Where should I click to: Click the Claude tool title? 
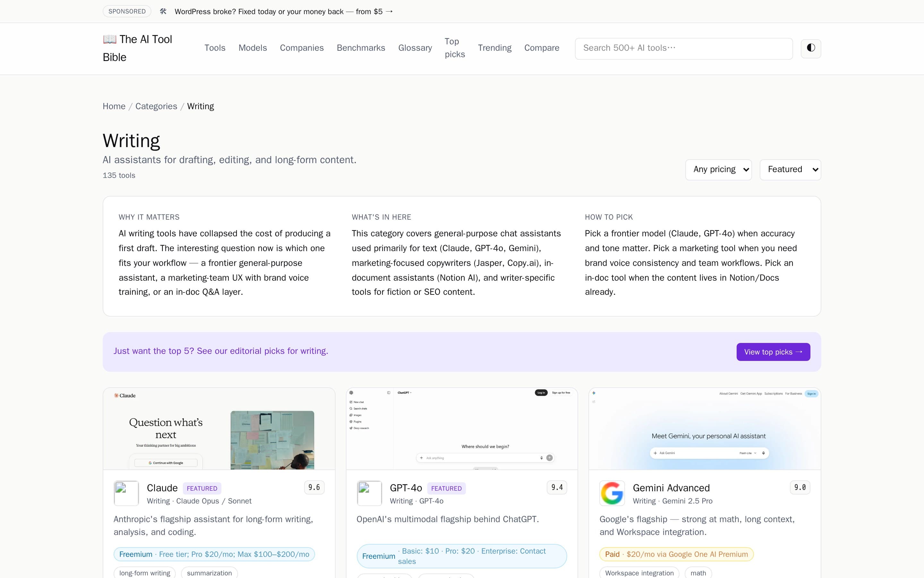162,488
